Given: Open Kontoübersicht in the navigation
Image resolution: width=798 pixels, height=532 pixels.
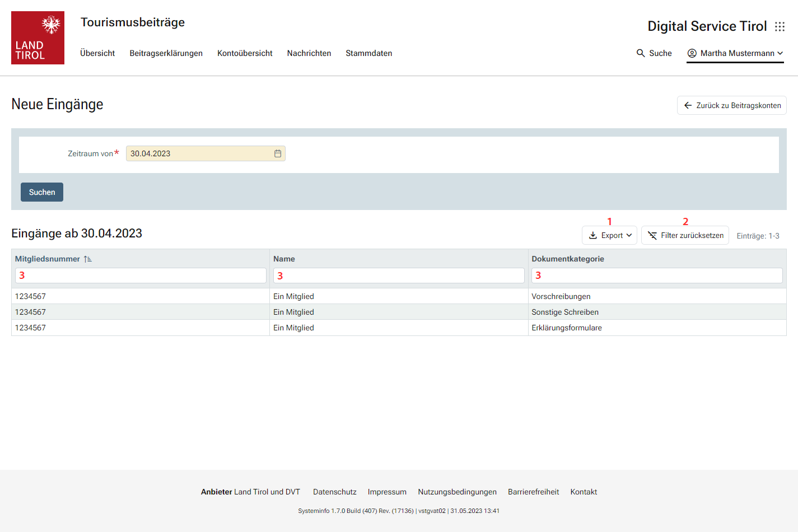Looking at the screenshot, I should pos(245,53).
